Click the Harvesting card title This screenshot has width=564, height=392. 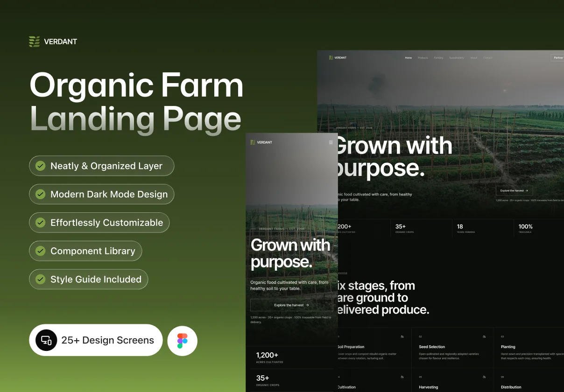point(428,387)
